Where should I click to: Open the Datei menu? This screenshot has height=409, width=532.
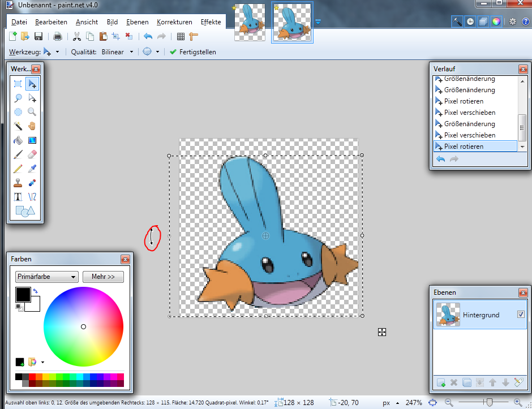click(19, 22)
